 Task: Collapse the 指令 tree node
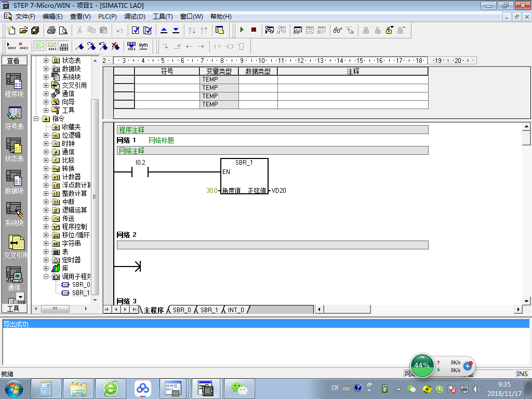point(37,118)
